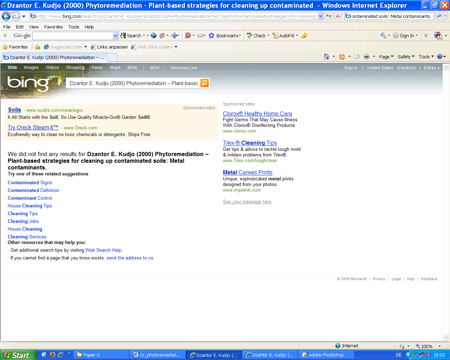Click the AutoFill button
Viewport: 450px width, 360px height.
pos(284,36)
